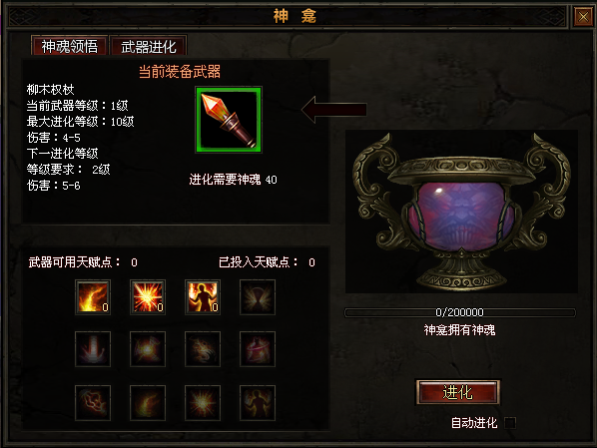Select the burning figure talent icon

point(203,297)
